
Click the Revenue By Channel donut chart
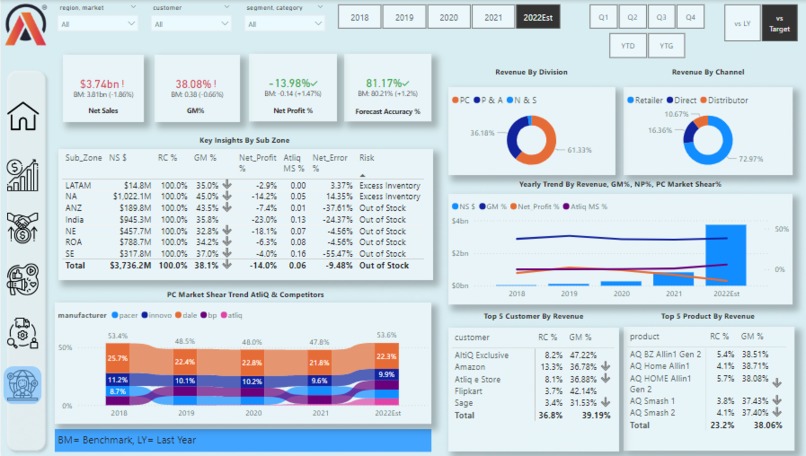(x=708, y=140)
